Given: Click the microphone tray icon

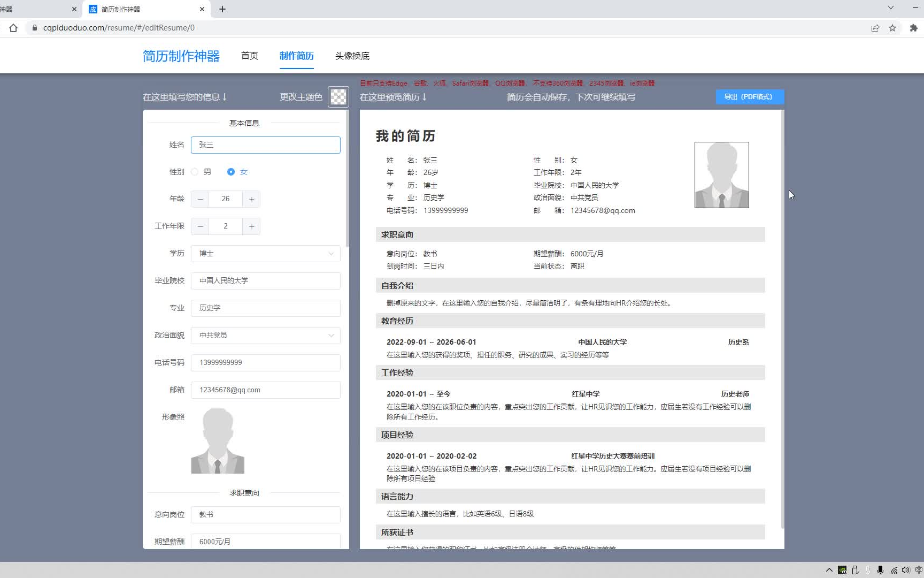Looking at the screenshot, I should point(880,570).
